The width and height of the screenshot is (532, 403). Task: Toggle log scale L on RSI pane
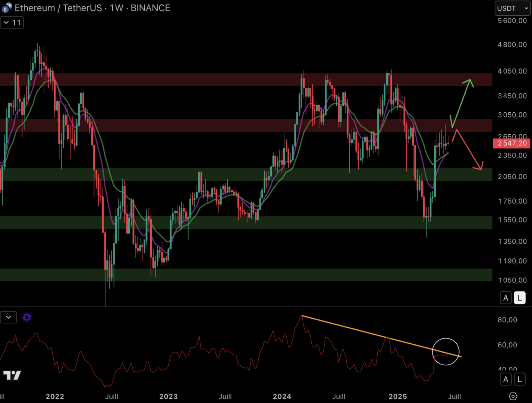(x=520, y=379)
